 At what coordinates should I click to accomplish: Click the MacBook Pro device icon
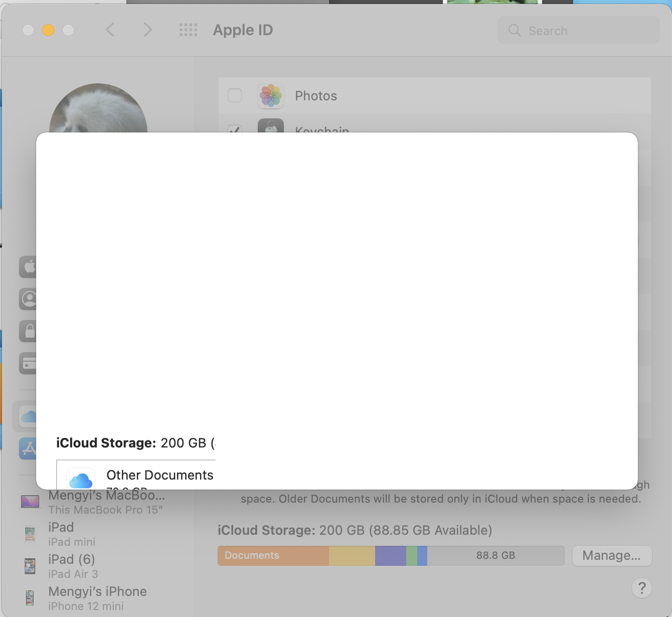30,501
